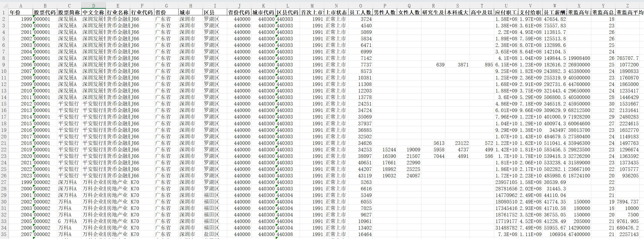Click the 城市 header cell in column H

pos(191,12)
